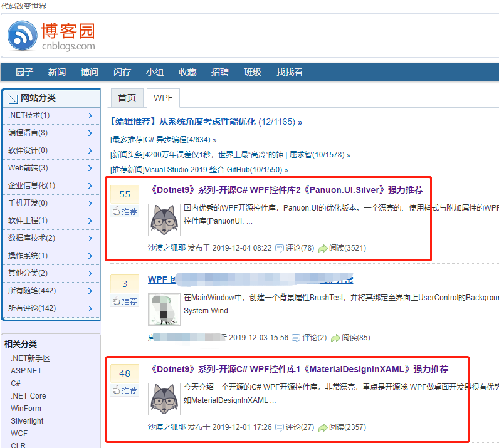Expand the 所有随笔(442) category arrow
This screenshot has height=448, width=499.
90,291
